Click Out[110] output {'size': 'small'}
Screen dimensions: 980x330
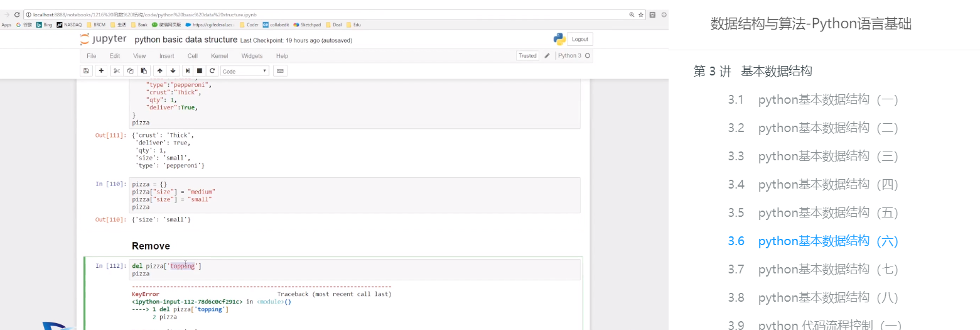(161, 219)
